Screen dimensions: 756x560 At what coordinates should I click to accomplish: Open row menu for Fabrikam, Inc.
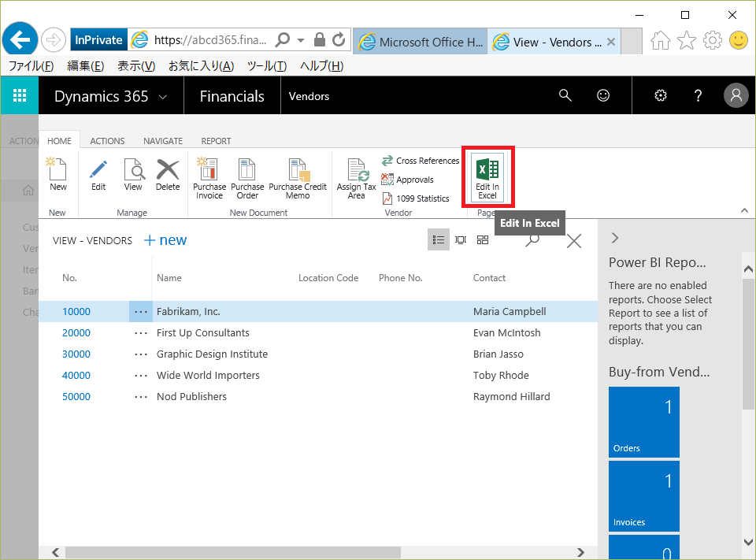(x=141, y=312)
